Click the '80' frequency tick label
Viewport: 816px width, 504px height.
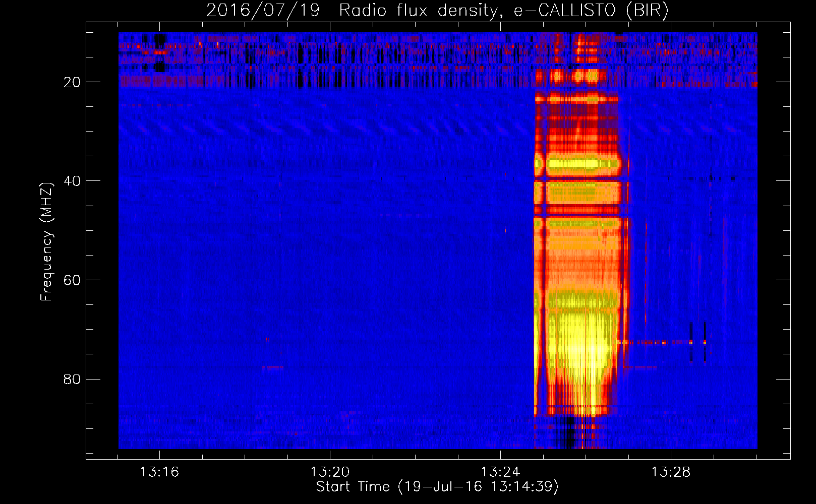click(73, 379)
